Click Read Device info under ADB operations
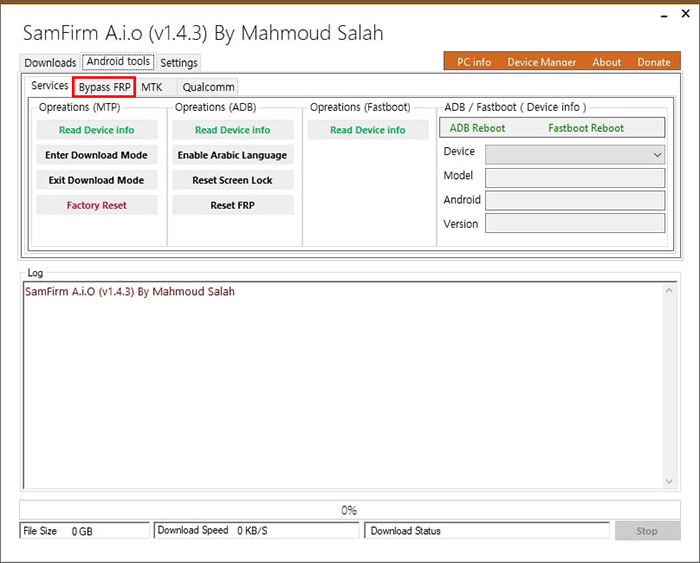The image size is (700, 563). [x=233, y=130]
